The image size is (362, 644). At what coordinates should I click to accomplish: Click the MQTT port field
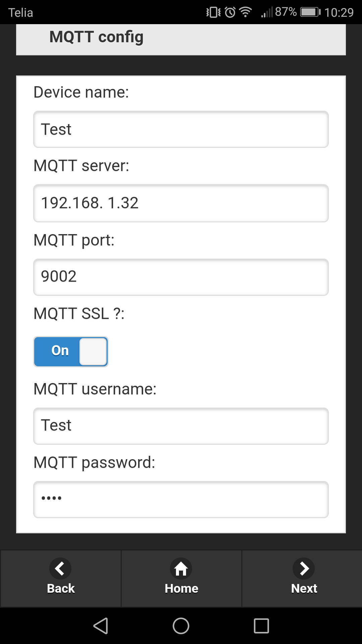181,277
